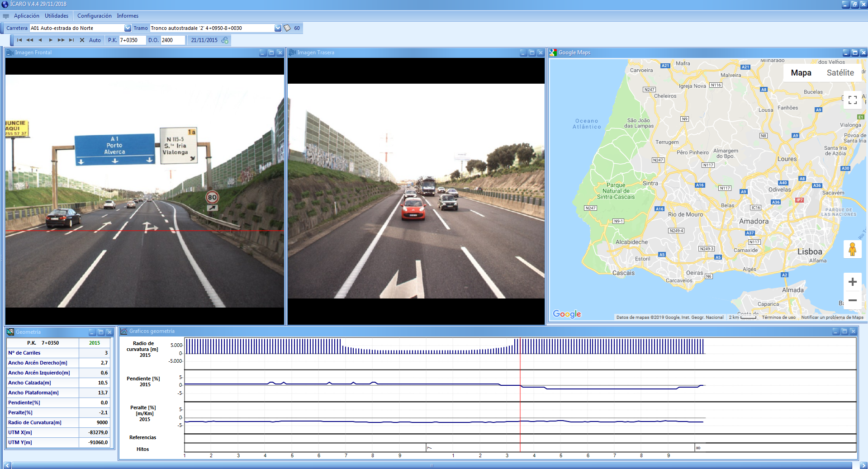Zoom in on the Google map
Screen dimensions: 868x469
pos(852,282)
